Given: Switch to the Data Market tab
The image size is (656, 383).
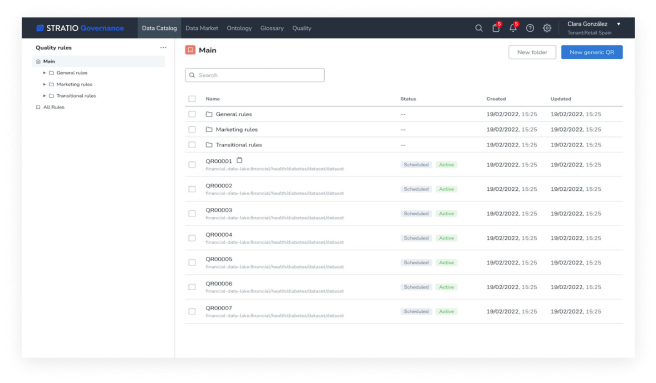Looking at the screenshot, I should 202,28.
